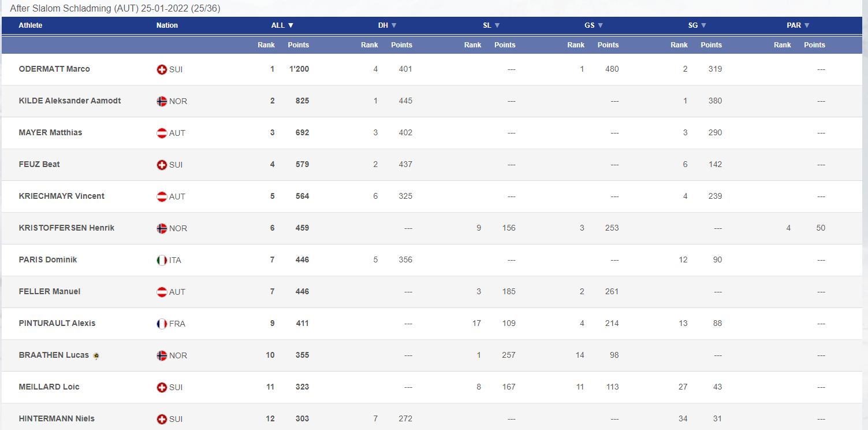The width and height of the screenshot is (868, 430).
Task: Click the Italian flag in PARIS Dominik's row
Action: (x=162, y=260)
